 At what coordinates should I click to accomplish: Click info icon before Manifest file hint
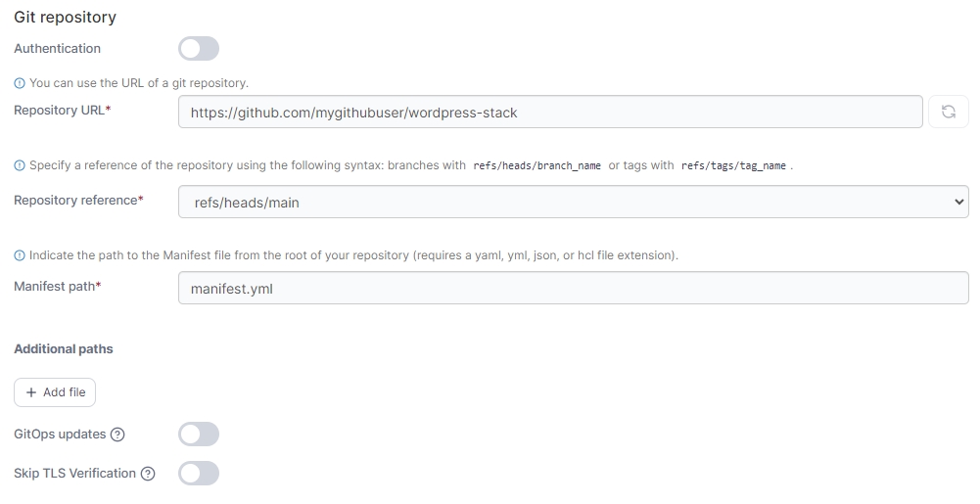click(20, 255)
